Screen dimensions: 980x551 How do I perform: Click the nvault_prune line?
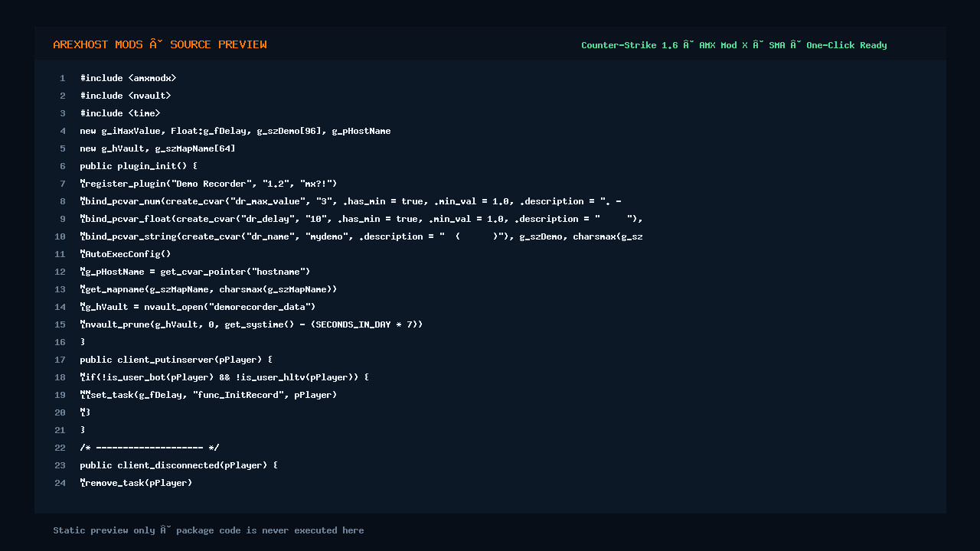(x=251, y=324)
